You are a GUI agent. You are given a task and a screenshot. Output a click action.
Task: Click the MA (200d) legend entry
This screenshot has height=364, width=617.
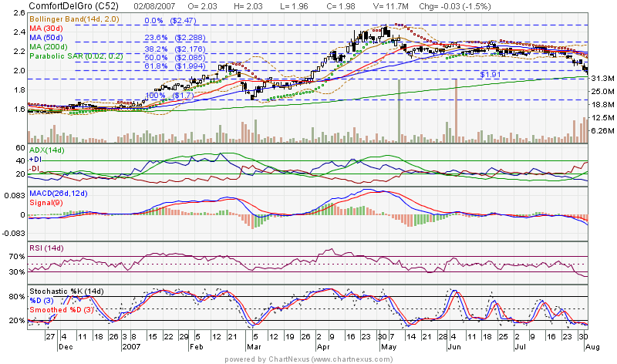click(51, 47)
